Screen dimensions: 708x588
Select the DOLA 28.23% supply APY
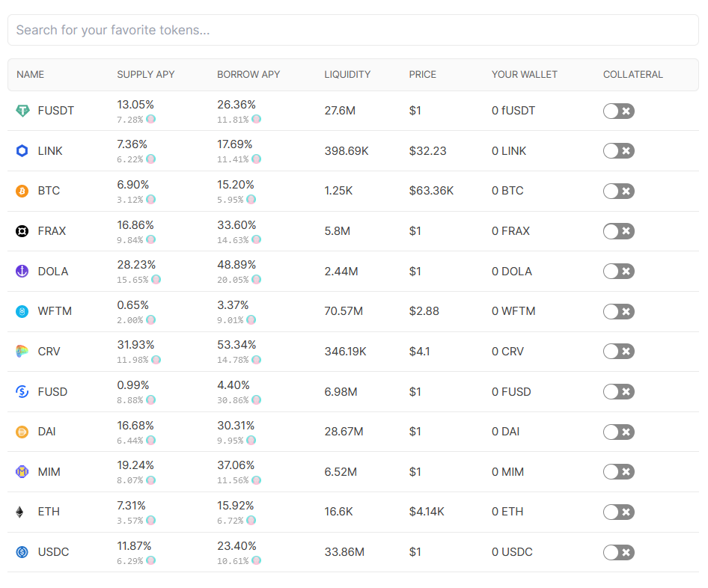tap(136, 264)
